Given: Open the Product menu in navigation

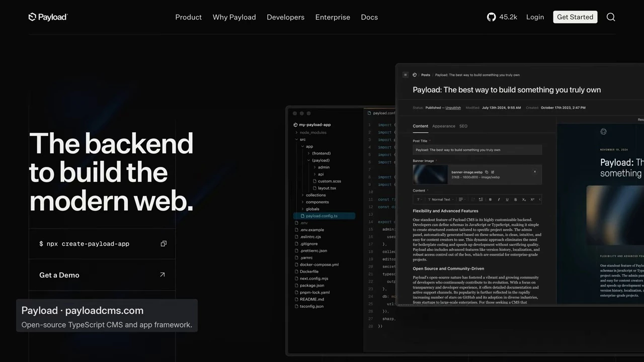Looking at the screenshot, I should pos(189,17).
